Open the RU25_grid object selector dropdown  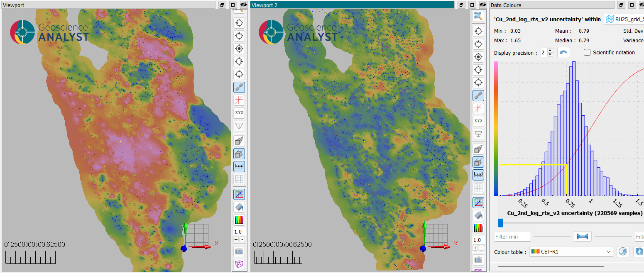coord(624,19)
